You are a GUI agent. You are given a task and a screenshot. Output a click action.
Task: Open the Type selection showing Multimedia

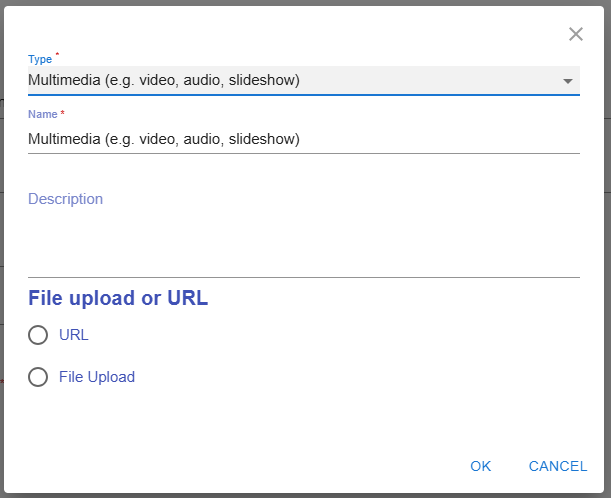click(290, 80)
